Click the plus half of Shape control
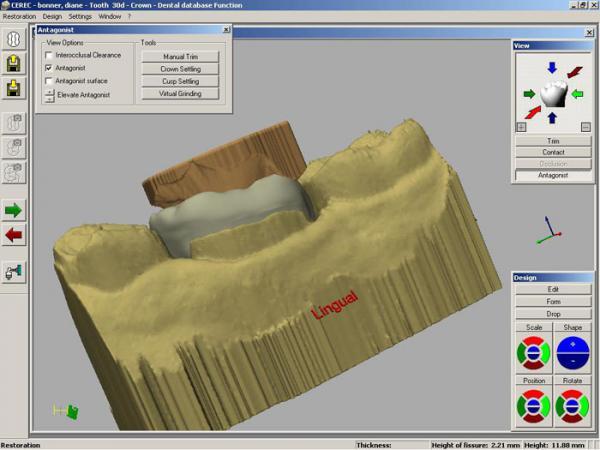600x450 pixels. click(x=570, y=345)
